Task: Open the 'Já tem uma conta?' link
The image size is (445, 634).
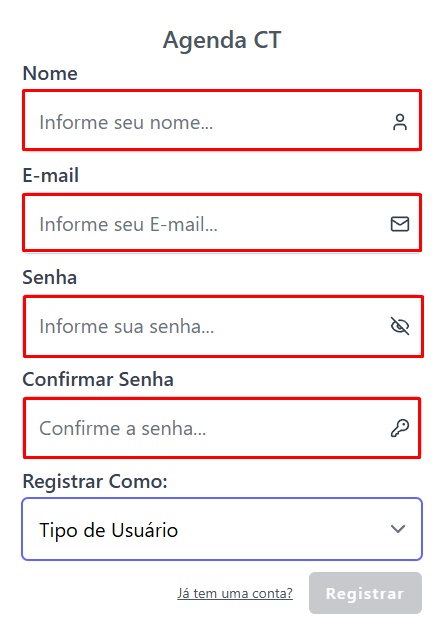Action: [x=235, y=593]
